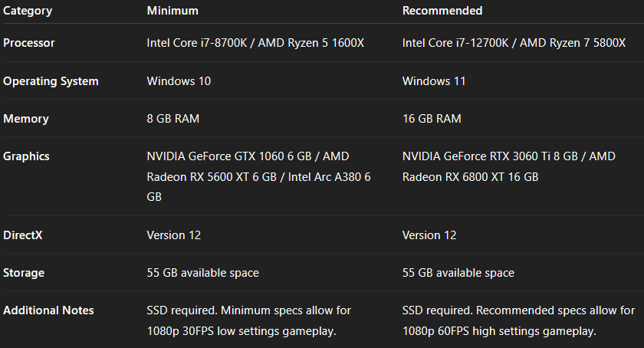The image size is (644, 348).
Task: Select the Additional Notes row label
Action: (48, 310)
